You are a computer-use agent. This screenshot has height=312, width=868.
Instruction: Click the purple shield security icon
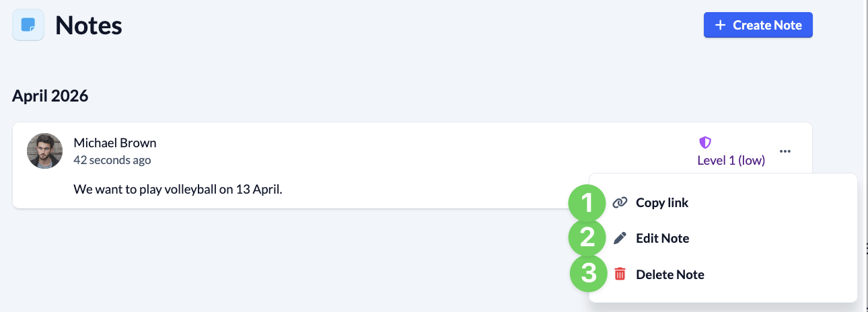704,143
